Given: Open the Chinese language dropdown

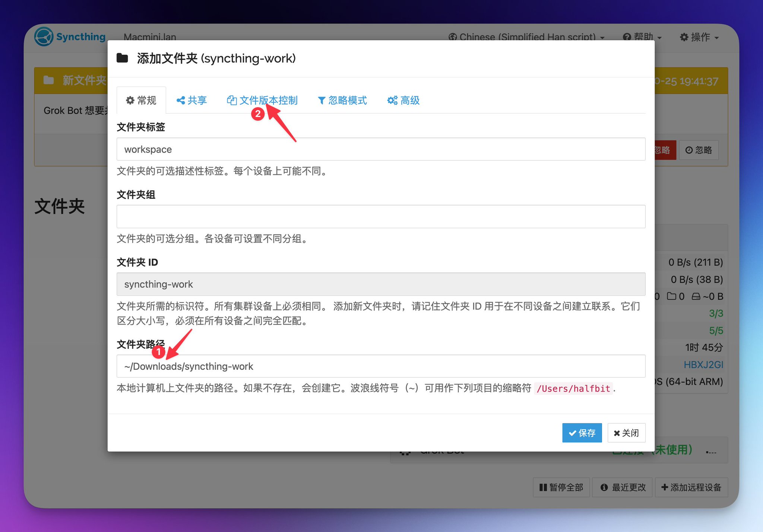Looking at the screenshot, I should coord(526,37).
